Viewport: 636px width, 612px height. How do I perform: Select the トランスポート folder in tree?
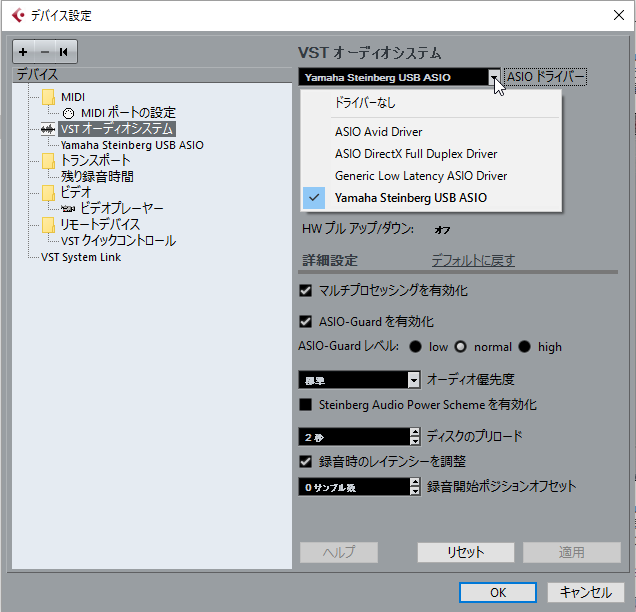(48, 161)
